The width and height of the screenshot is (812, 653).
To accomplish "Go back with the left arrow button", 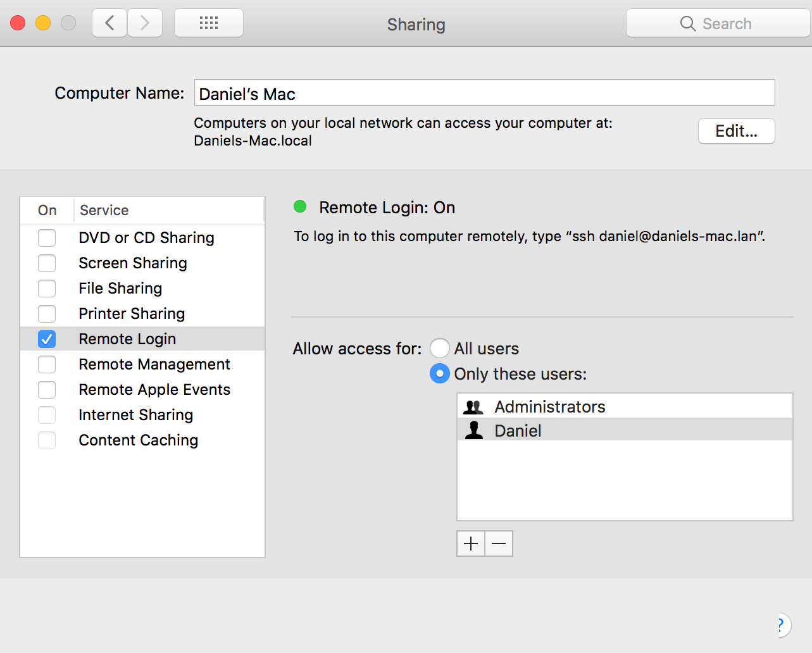I will coord(109,23).
